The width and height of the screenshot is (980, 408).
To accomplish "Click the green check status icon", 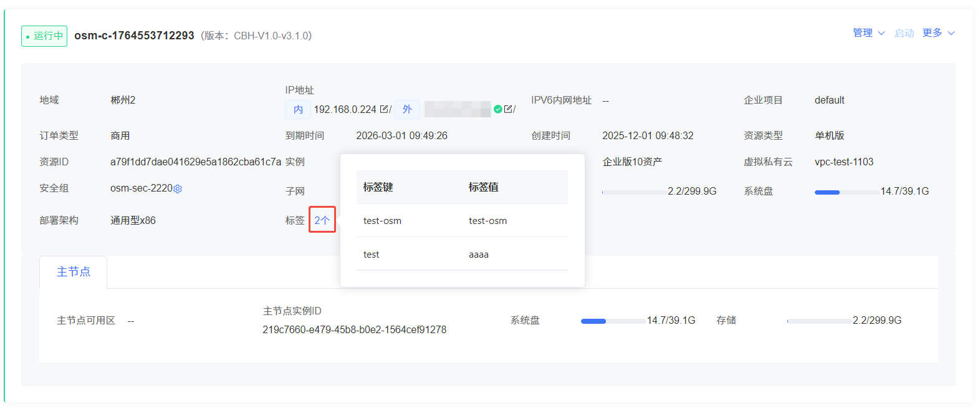I will coord(498,109).
